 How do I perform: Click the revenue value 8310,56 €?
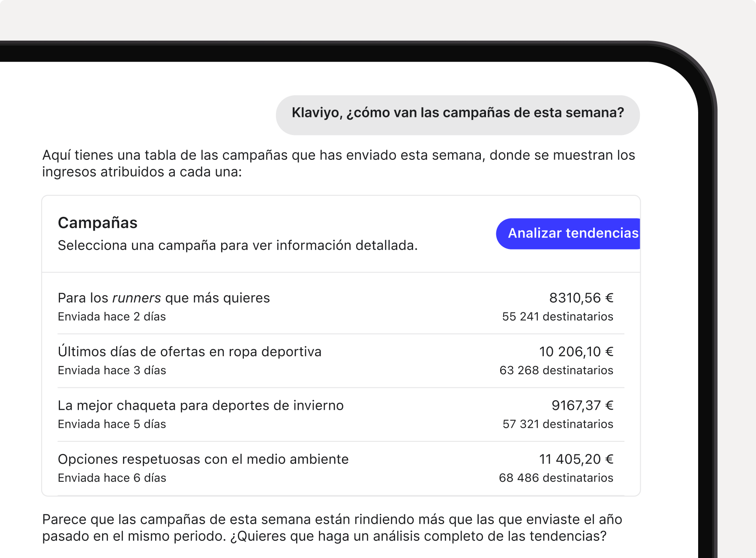(581, 298)
